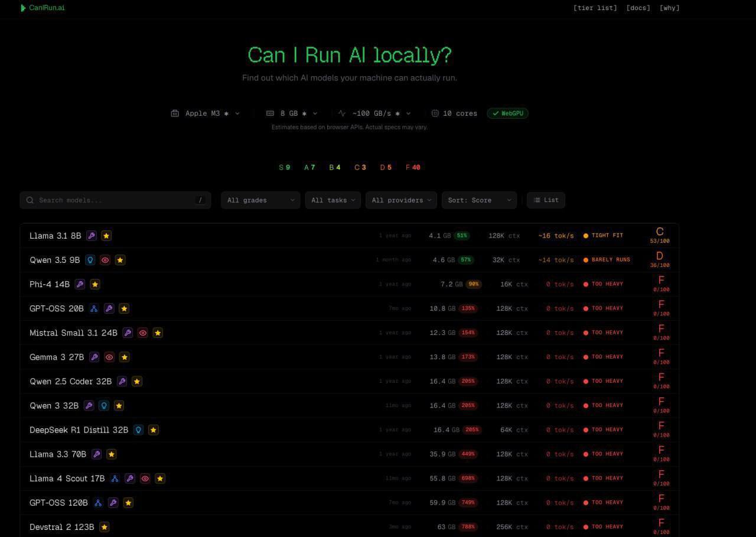Click the branch badge on GPT-OSS 120B

[x=98, y=502]
